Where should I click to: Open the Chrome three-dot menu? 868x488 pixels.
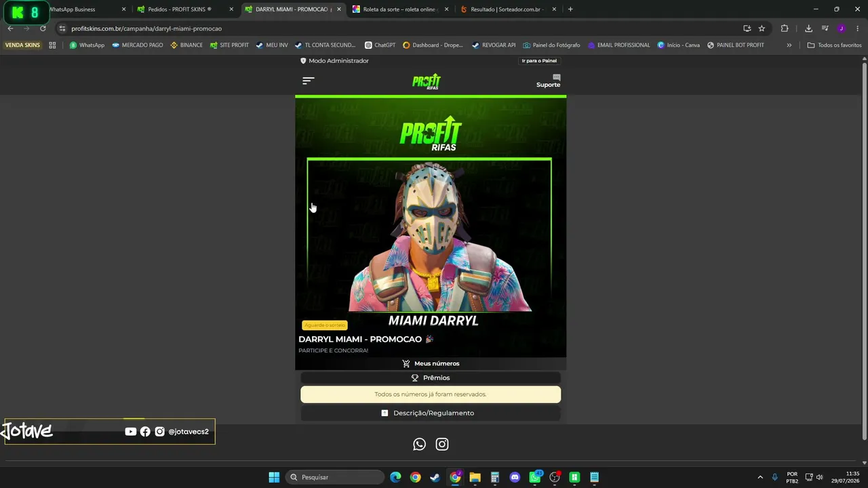tap(858, 28)
